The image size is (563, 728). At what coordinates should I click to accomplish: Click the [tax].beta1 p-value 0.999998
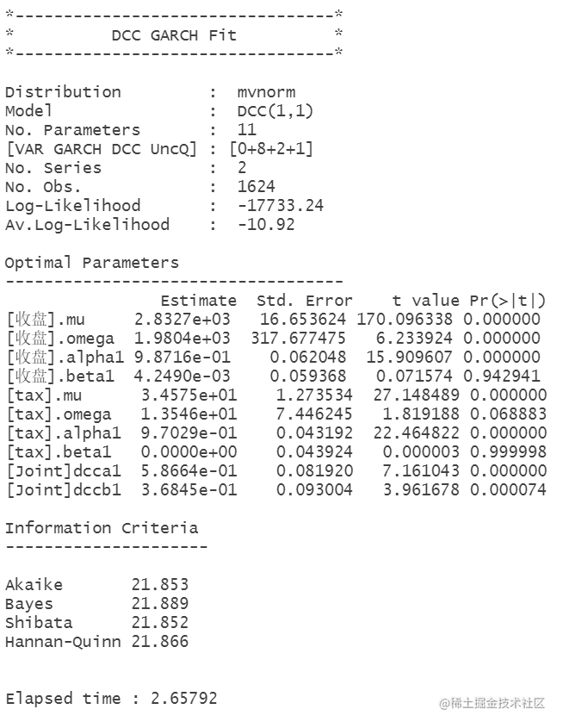(x=508, y=451)
